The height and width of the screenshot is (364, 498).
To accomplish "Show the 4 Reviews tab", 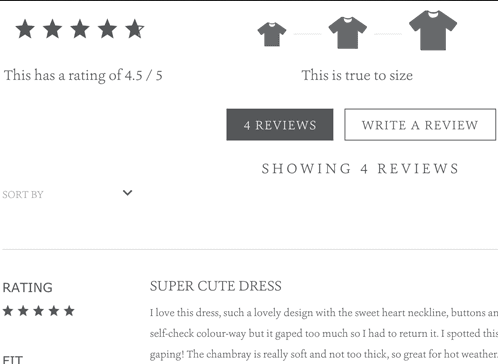I will (280, 125).
